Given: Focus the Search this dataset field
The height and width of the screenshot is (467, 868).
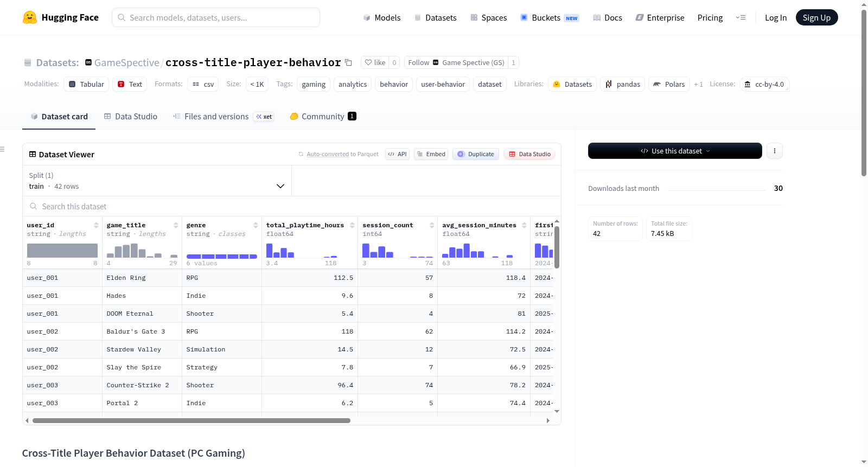Looking at the screenshot, I should (292, 207).
